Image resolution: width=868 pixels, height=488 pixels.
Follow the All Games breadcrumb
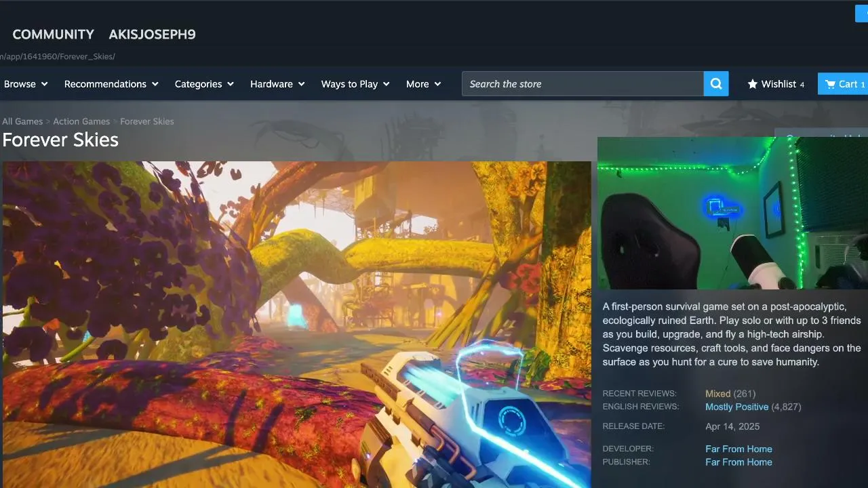pos(22,121)
